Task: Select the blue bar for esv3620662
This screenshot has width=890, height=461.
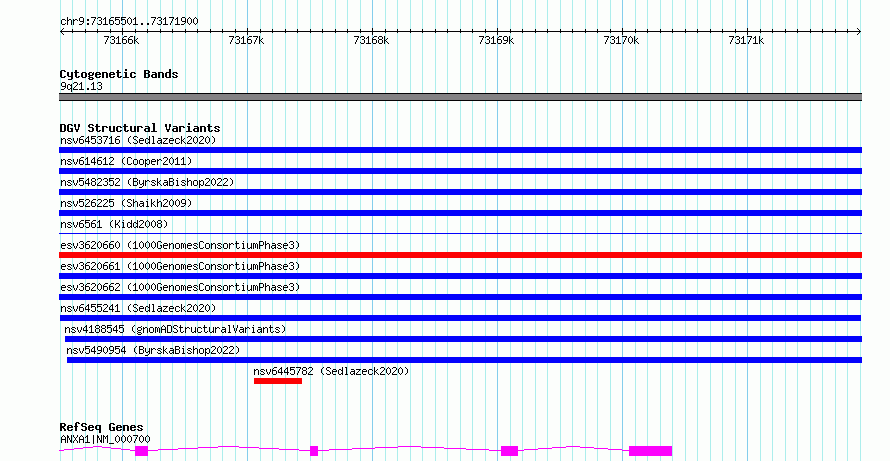Action: pyautogui.click(x=460, y=297)
